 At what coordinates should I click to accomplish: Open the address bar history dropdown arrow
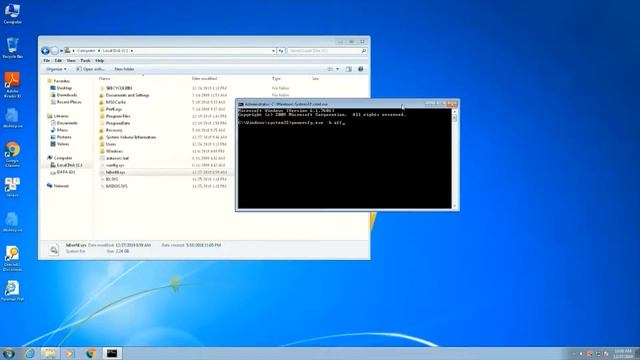click(273, 51)
